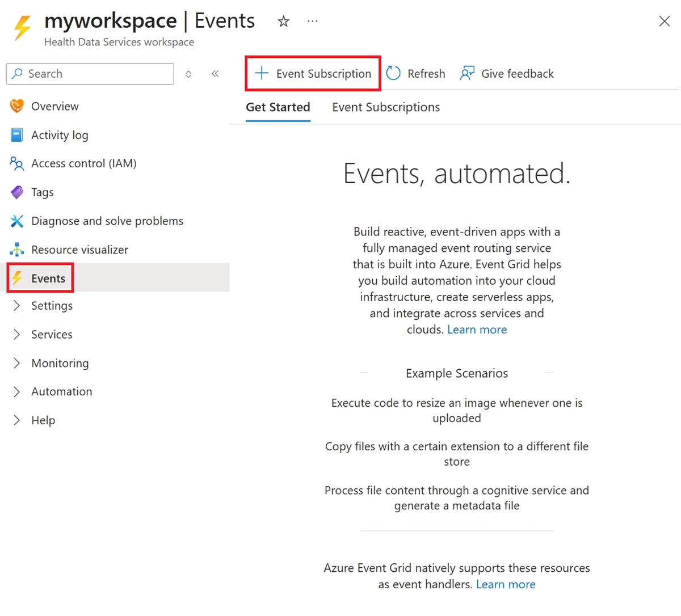This screenshot has height=616, width=681.
Task: Switch to the Event Subscriptions tab
Action: (x=386, y=107)
